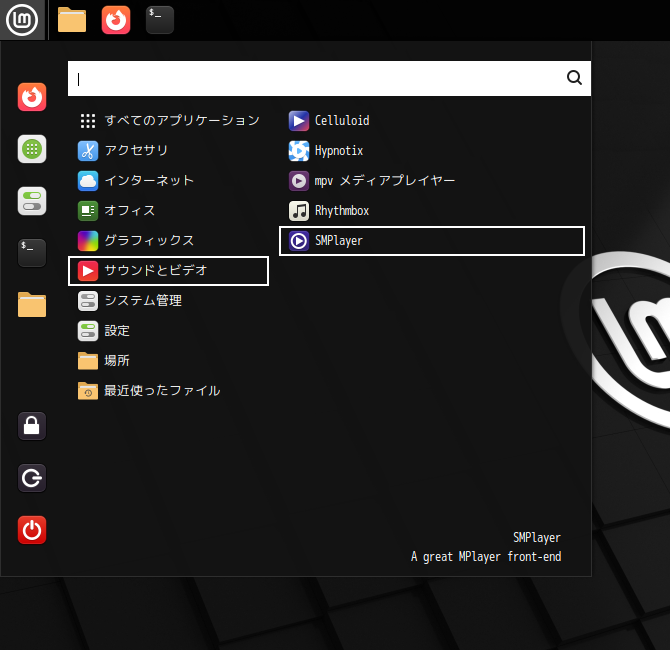The width and height of the screenshot is (670, 650).
Task: Open the Files folder in the favorites sidebar
Action: tap(32, 305)
